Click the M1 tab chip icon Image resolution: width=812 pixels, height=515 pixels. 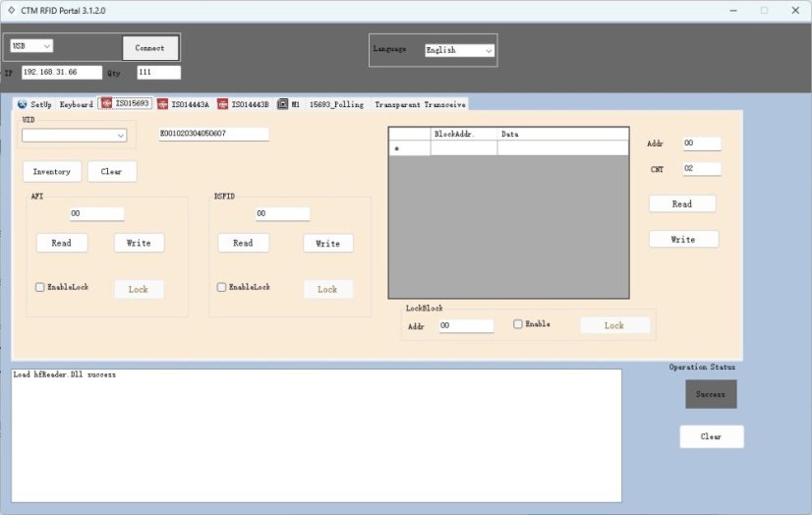(x=282, y=104)
